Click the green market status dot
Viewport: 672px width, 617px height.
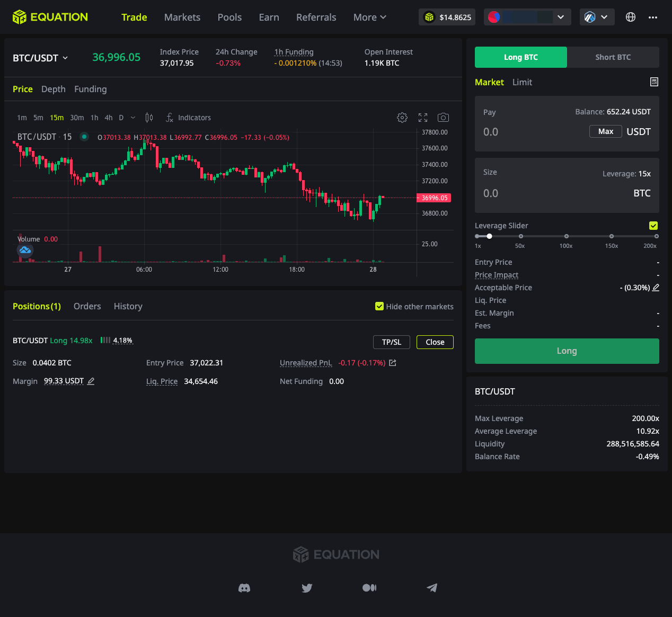tap(84, 137)
